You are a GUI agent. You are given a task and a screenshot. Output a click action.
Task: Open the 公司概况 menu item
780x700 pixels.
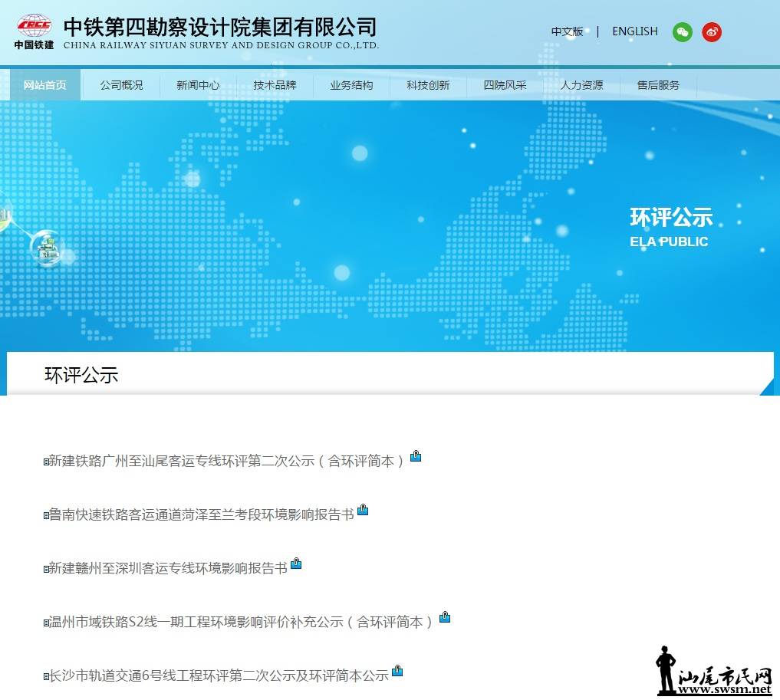[121, 85]
